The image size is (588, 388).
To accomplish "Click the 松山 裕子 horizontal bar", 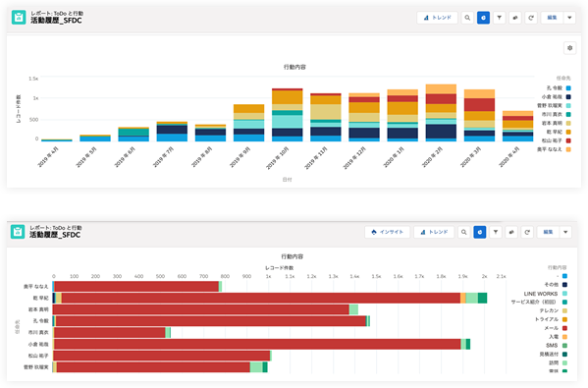I will coord(162,356).
